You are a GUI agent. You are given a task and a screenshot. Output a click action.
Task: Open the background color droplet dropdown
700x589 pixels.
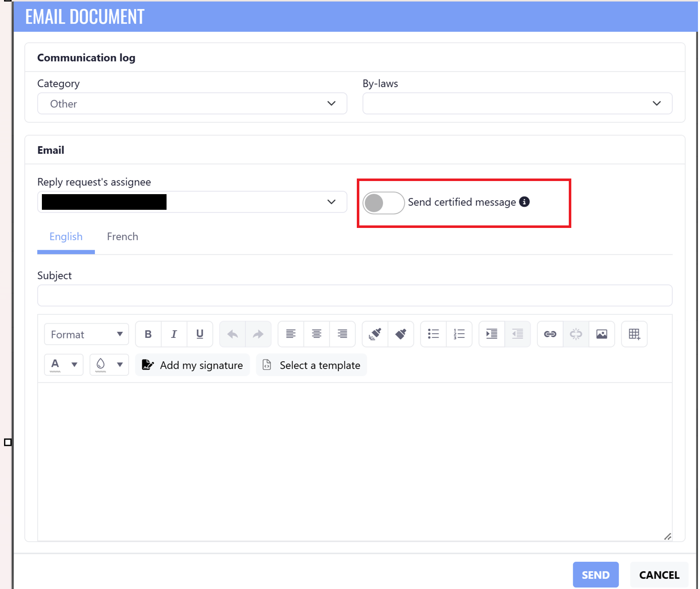(x=110, y=365)
